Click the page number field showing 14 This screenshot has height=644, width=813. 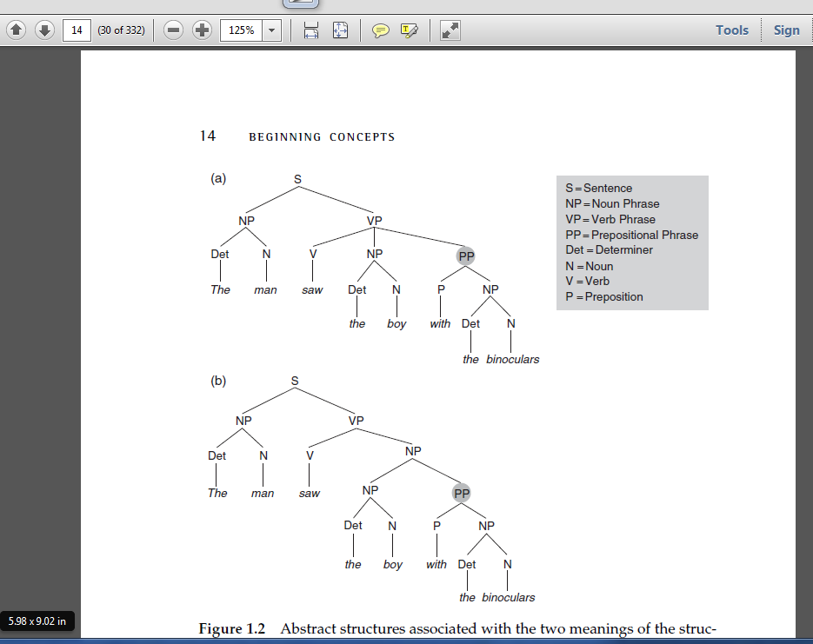pos(77,30)
